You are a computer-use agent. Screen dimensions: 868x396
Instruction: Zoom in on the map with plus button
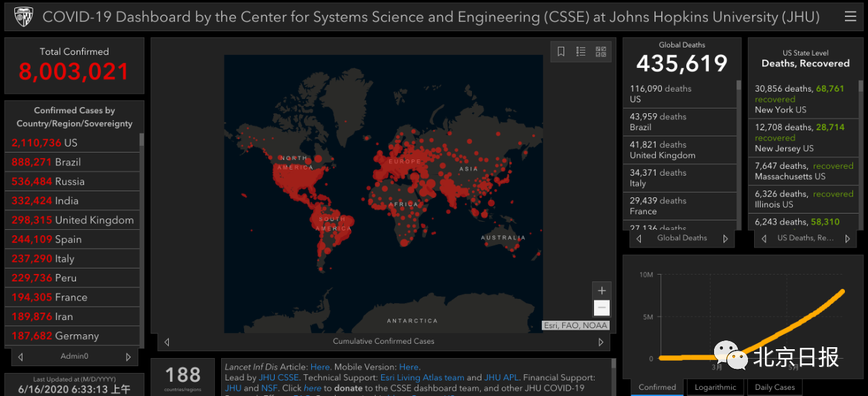pyautogui.click(x=601, y=290)
